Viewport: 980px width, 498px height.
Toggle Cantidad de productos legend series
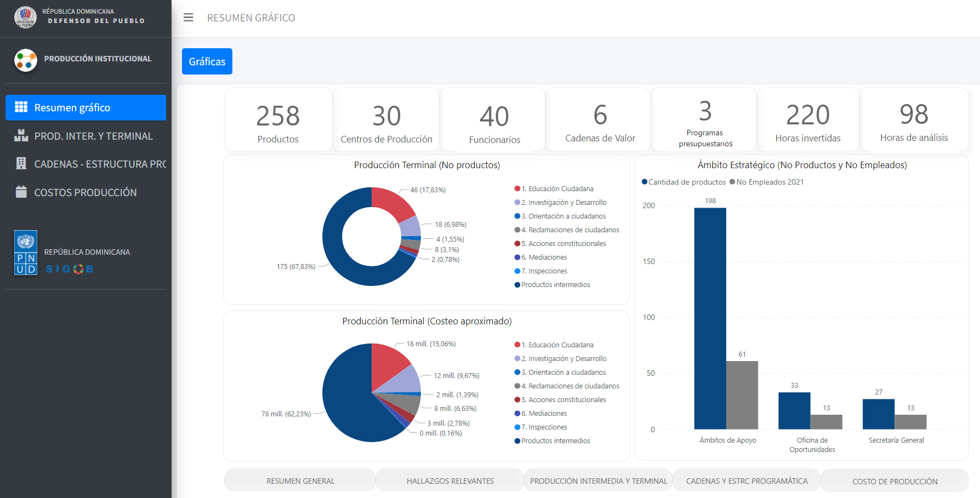click(684, 182)
